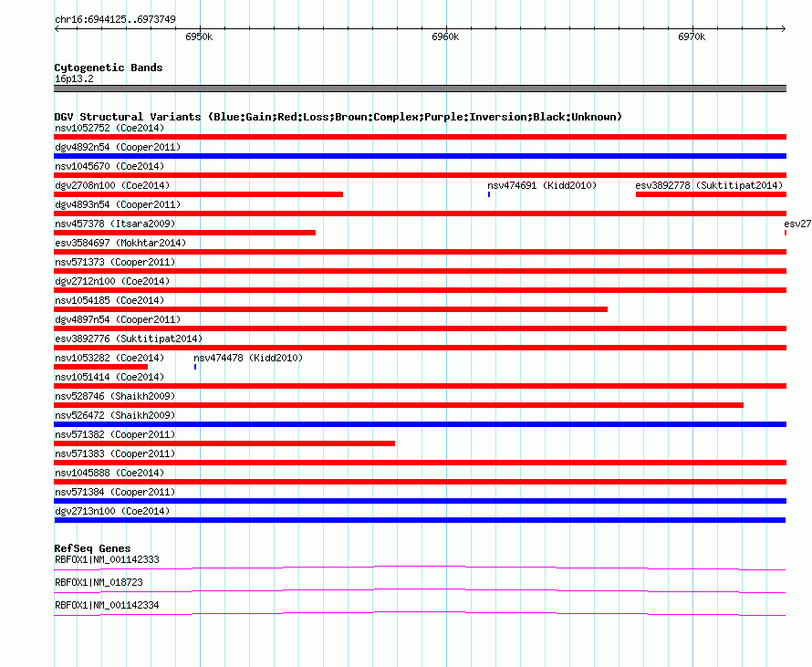Click the cut-off esv27 label at right
This screenshot has width=812, height=667.
797,224
